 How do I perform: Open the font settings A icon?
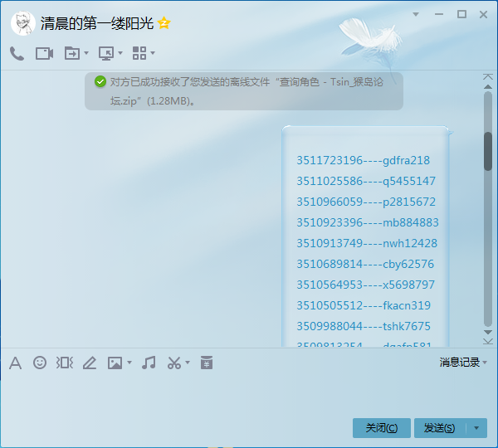tap(15, 363)
